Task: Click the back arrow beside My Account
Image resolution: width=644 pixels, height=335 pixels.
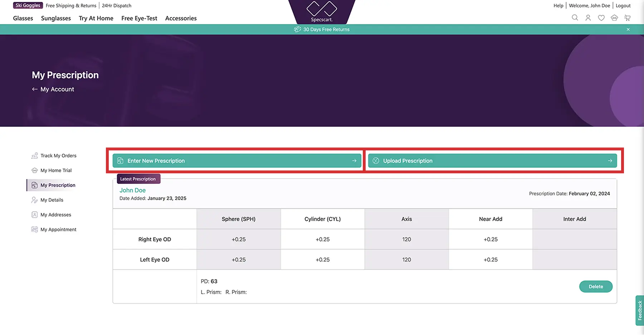Action: pos(35,89)
